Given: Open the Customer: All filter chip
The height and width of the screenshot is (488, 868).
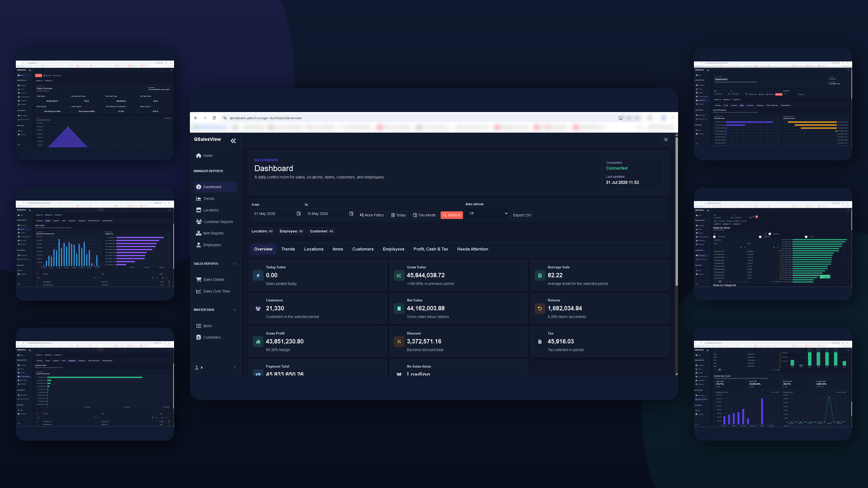Looking at the screenshot, I should [321, 231].
